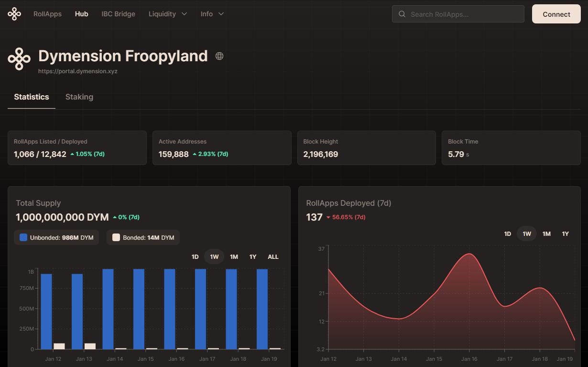Click the Jan 16 peak on the red line chart
588x367 pixels.
point(469,254)
